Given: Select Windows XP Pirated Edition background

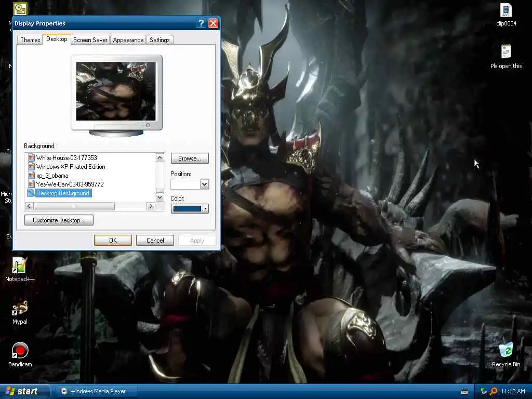Looking at the screenshot, I should pyautogui.click(x=71, y=166).
